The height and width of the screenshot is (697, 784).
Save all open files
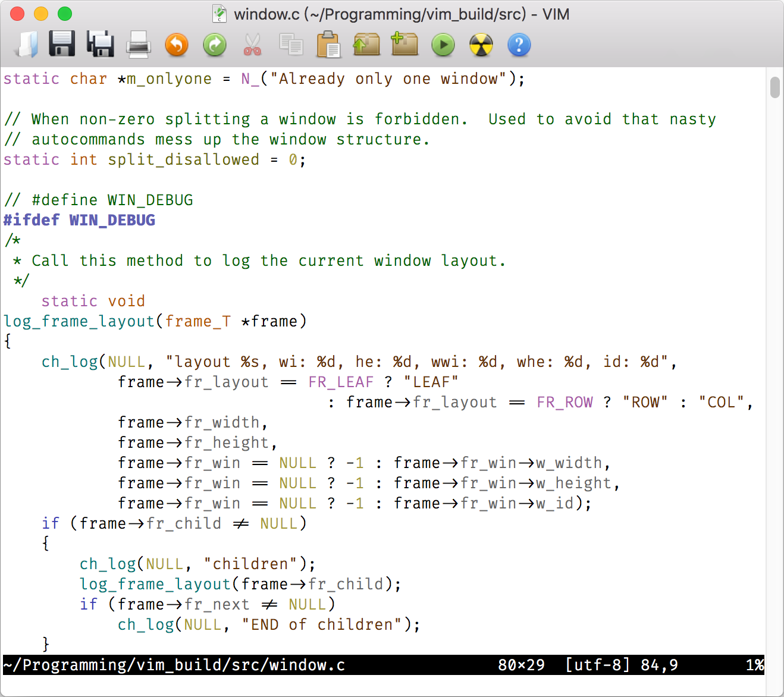tap(100, 45)
